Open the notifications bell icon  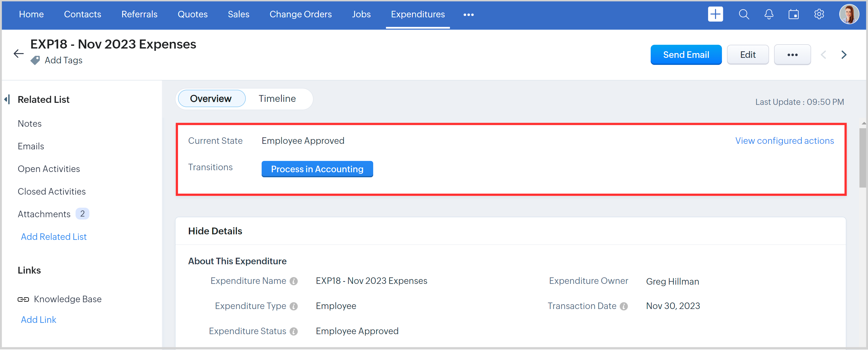pyautogui.click(x=769, y=14)
